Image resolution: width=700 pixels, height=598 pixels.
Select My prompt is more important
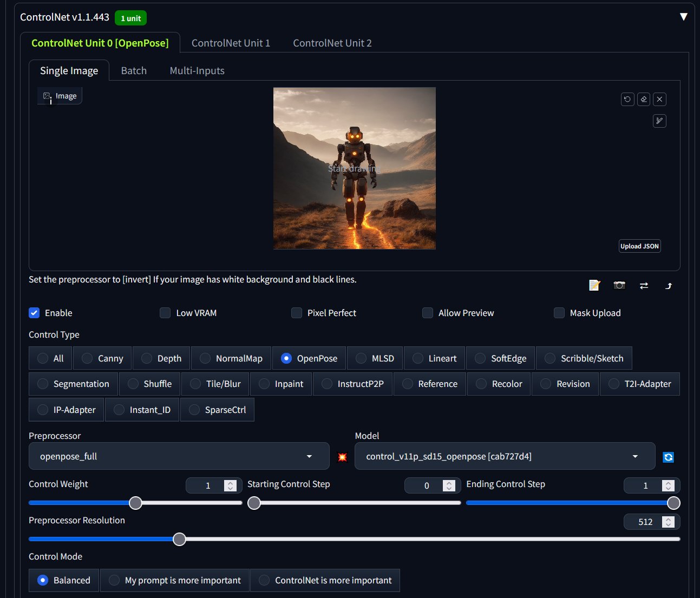[x=175, y=580]
